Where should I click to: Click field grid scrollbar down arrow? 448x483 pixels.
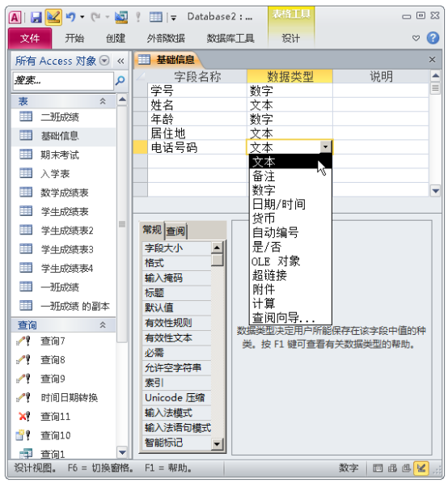pos(435,191)
